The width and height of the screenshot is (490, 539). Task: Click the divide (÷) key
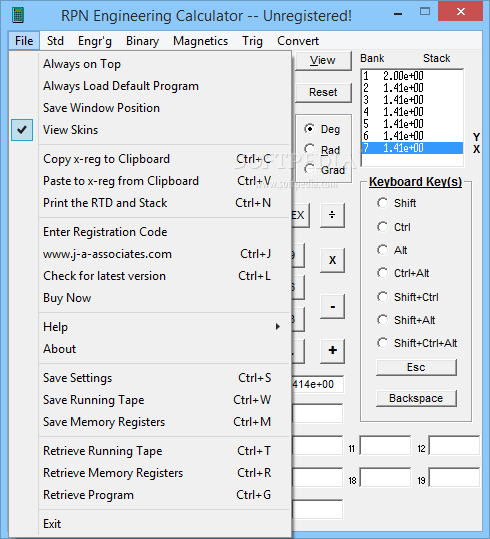pos(332,215)
